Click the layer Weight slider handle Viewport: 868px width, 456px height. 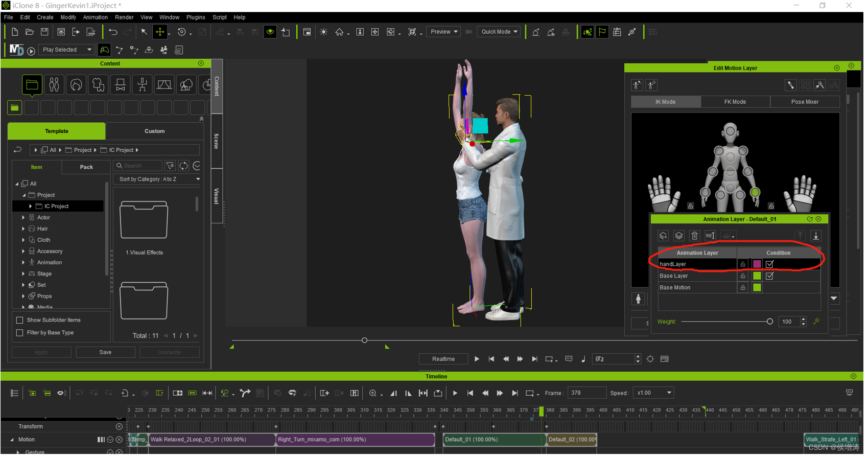pyautogui.click(x=770, y=322)
